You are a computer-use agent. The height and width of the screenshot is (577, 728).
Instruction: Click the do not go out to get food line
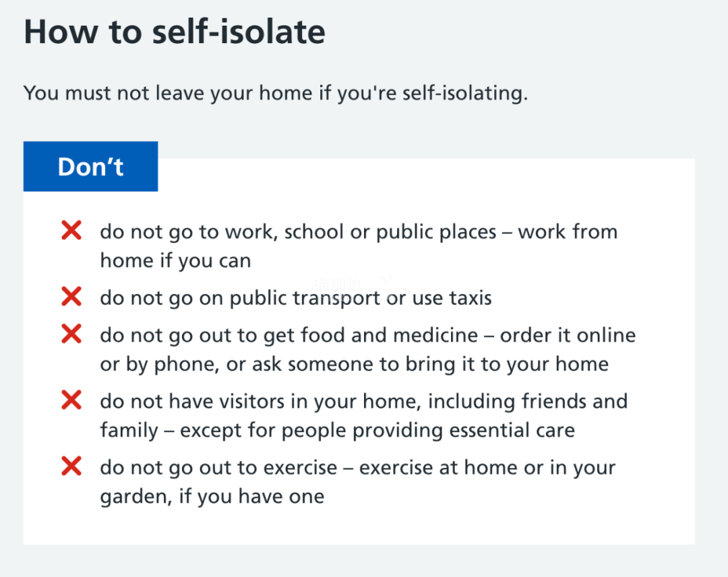click(368, 336)
